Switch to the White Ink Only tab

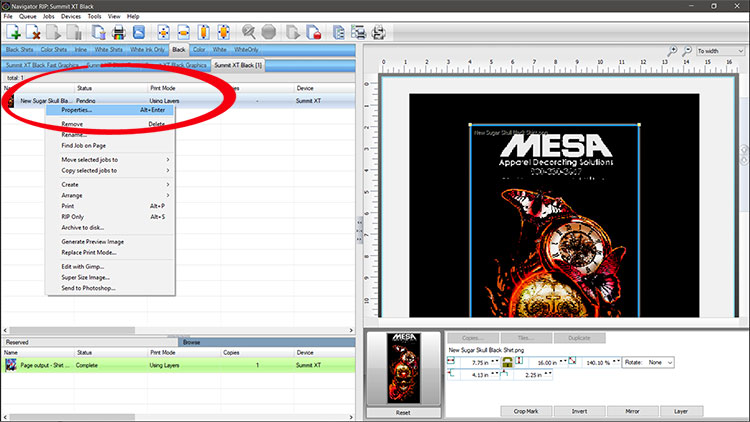(147, 50)
